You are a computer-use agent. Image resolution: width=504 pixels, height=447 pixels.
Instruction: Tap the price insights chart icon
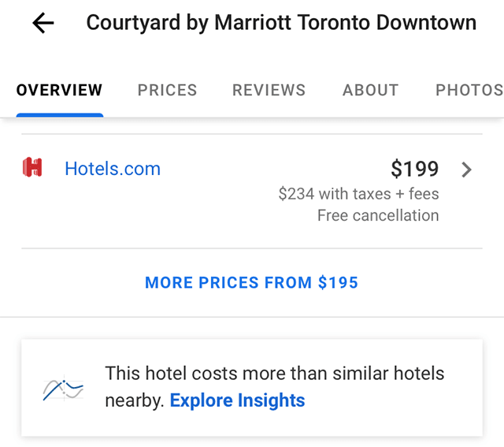(x=63, y=389)
